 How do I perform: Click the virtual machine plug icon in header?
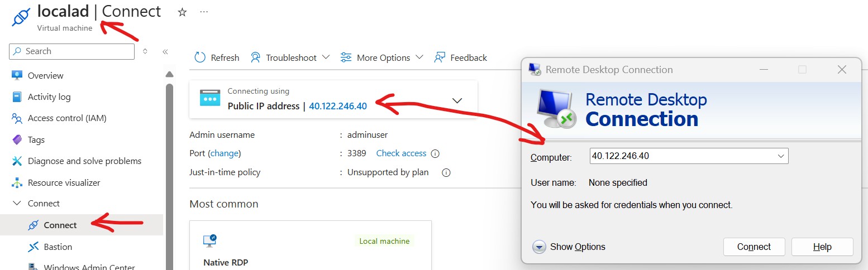20,16
